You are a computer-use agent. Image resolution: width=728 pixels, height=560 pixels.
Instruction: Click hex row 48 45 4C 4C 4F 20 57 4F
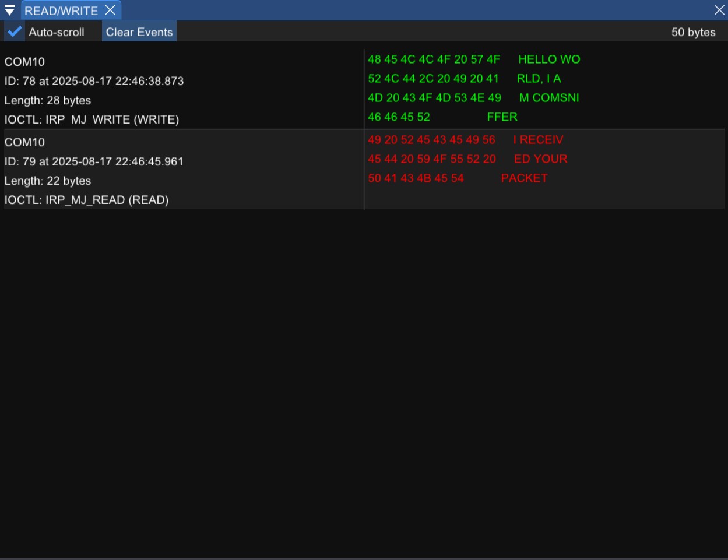point(434,59)
